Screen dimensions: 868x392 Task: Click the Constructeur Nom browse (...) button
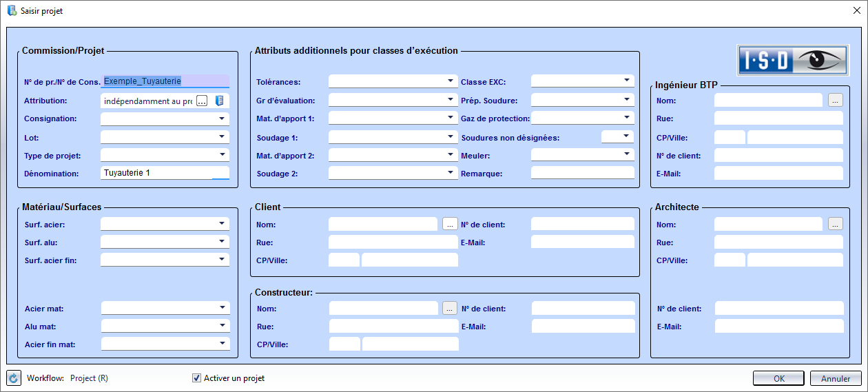pos(450,308)
